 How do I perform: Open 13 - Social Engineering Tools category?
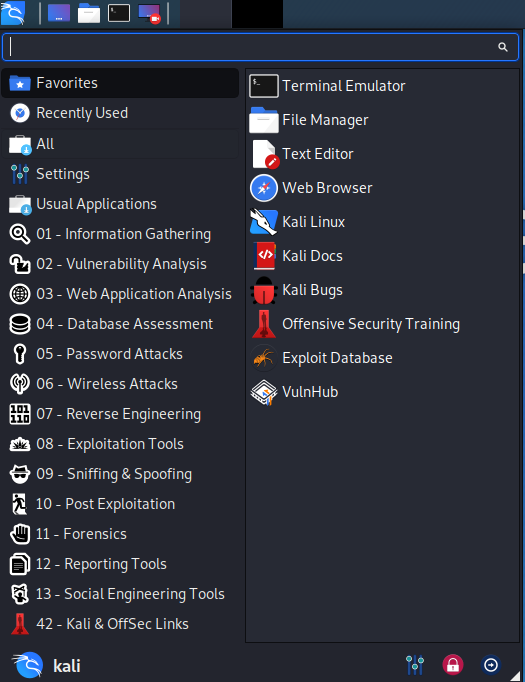click(120, 594)
